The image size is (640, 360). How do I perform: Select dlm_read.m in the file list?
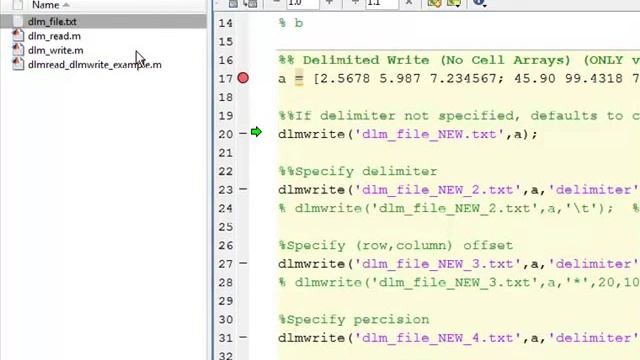[54, 36]
